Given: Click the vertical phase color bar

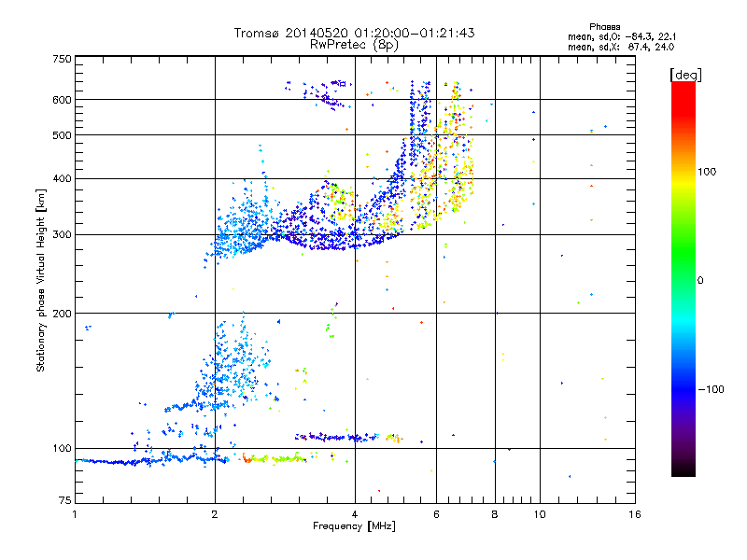Looking at the screenshot, I should [x=684, y=279].
